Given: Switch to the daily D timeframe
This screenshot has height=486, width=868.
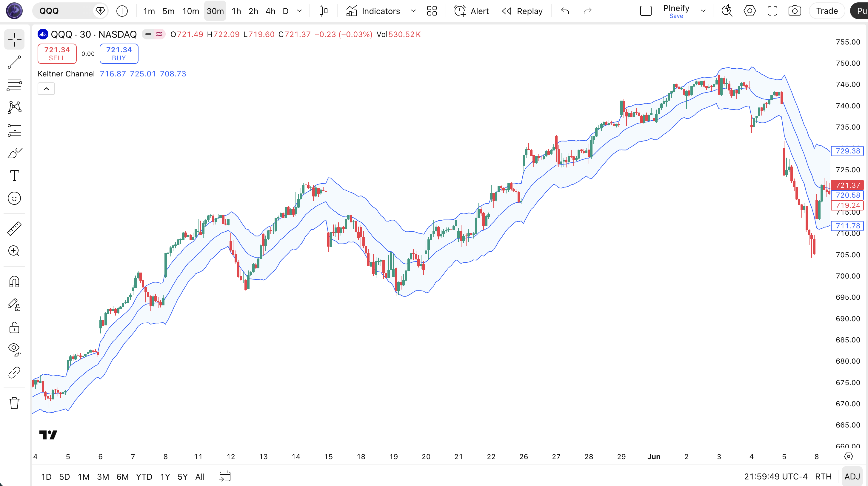Looking at the screenshot, I should click(286, 11).
